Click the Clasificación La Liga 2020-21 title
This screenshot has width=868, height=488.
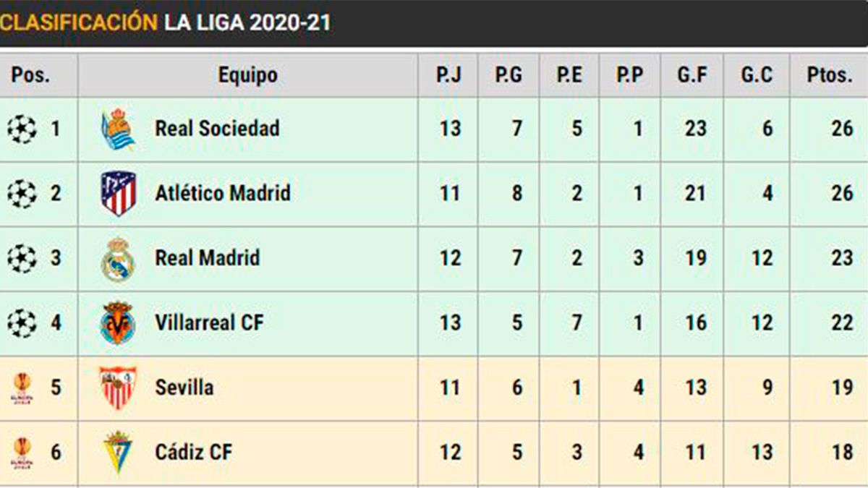165,22
